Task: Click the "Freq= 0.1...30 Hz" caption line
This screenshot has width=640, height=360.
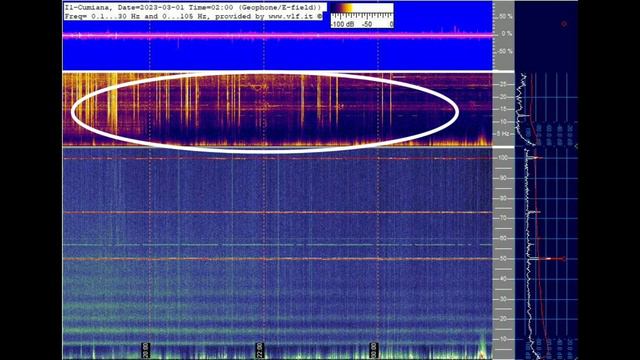Action: tap(193, 16)
